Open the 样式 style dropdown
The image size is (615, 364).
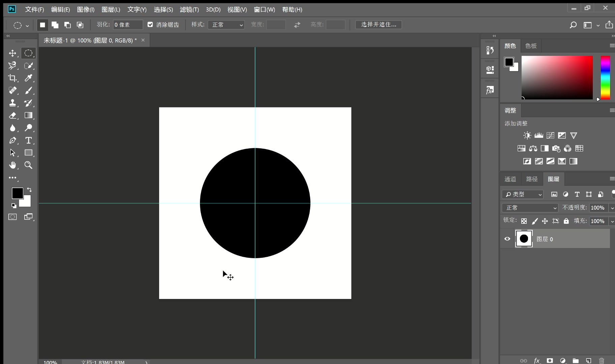[226, 25]
